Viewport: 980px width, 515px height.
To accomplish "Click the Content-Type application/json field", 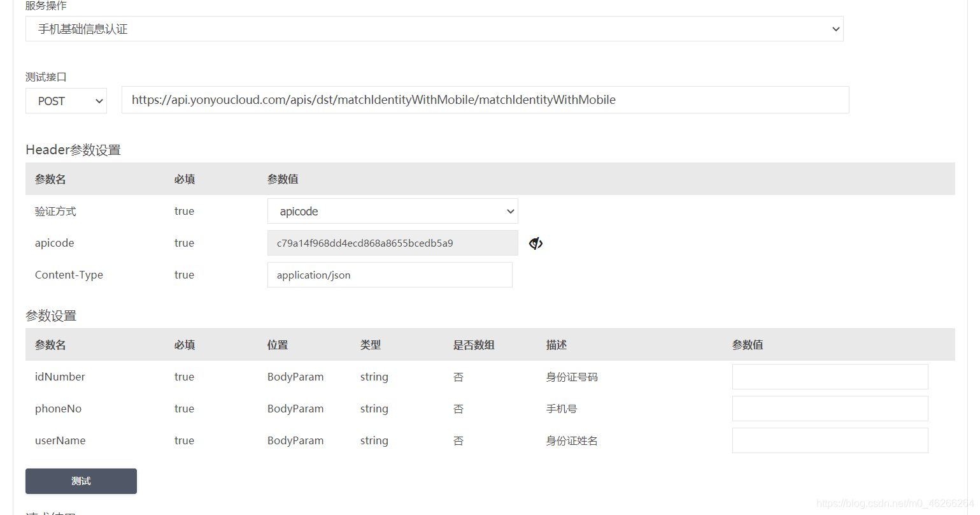I will tap(390, 275).
